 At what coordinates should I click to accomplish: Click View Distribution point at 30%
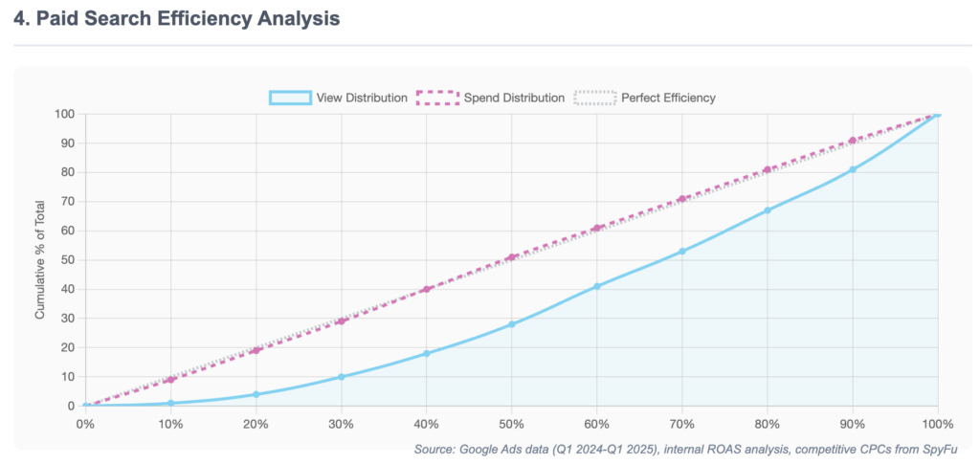tap(342, 377)
